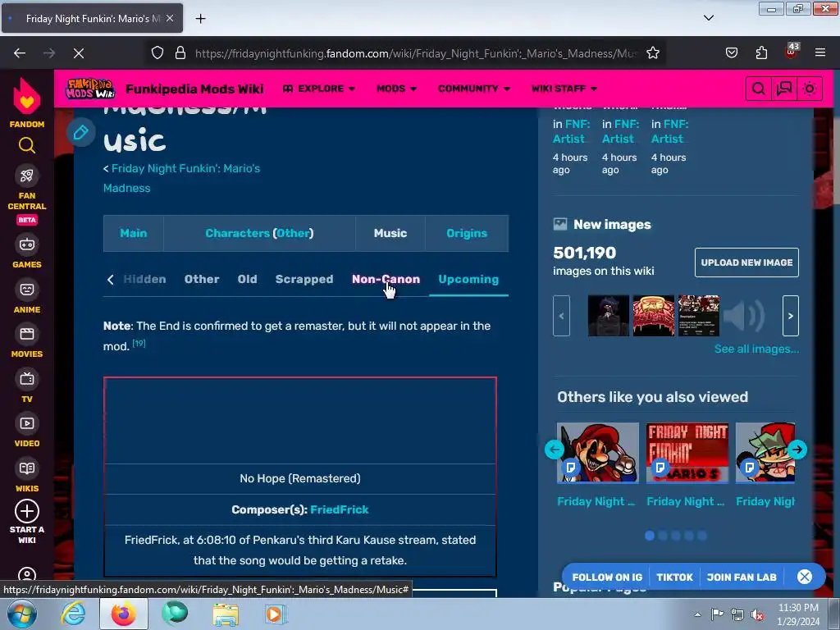Click the site security padlock icon

180,53
